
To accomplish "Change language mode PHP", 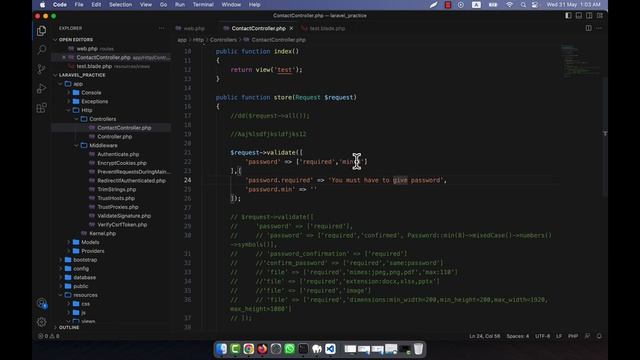I will point(573,336).
